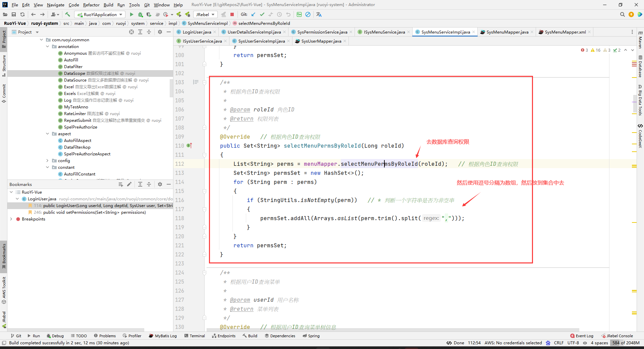Open the Tools menu
The width and height of the screenshot is (644, 349).
pyautogui.click(x=134, y=5)
